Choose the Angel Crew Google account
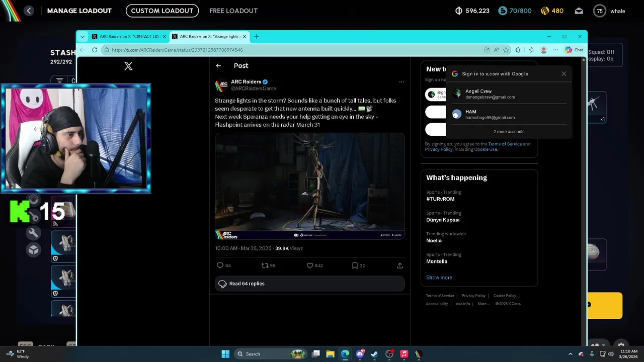 [509, 94]
